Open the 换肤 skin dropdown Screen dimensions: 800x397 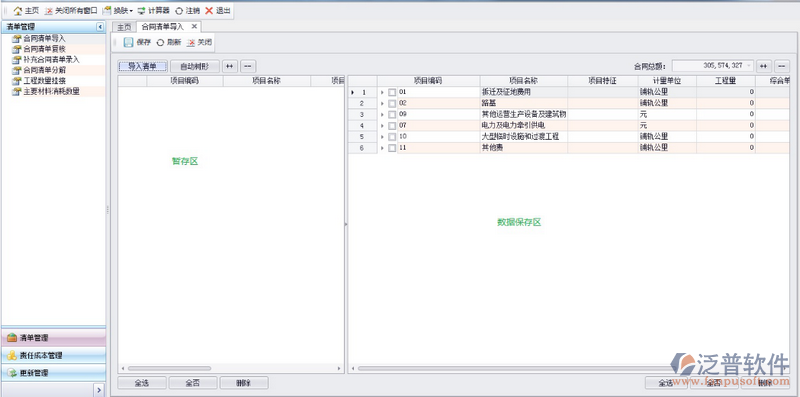[x=118, y=11]
